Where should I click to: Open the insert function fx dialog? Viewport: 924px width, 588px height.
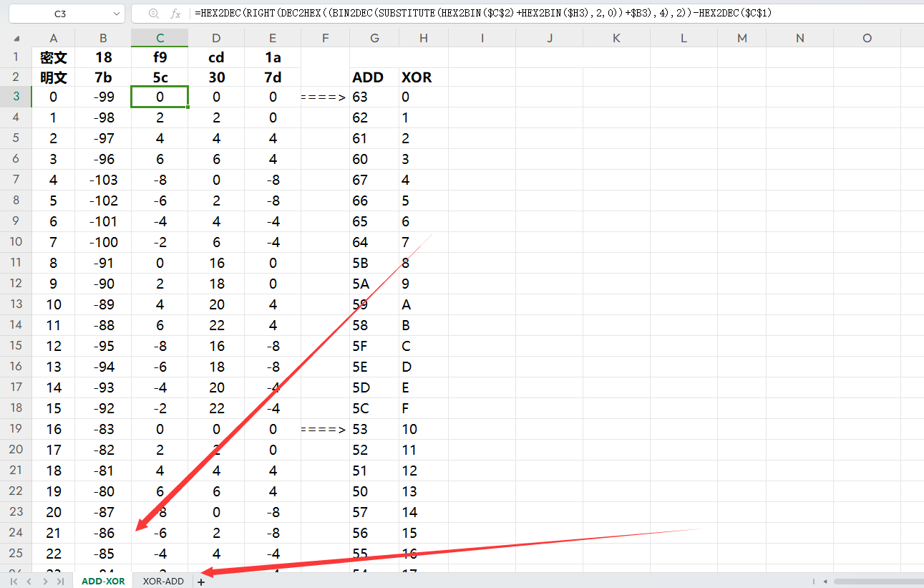(x=175, y=14)
